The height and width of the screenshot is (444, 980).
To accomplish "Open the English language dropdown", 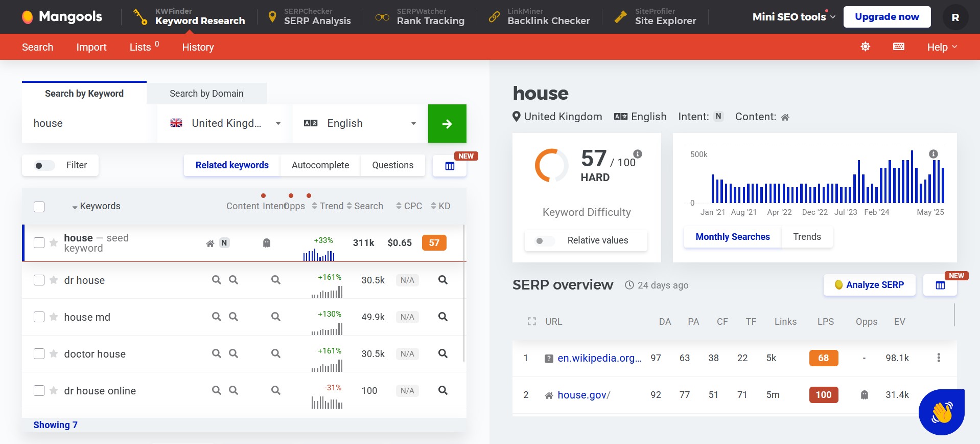I will click(x=360, y=124).
